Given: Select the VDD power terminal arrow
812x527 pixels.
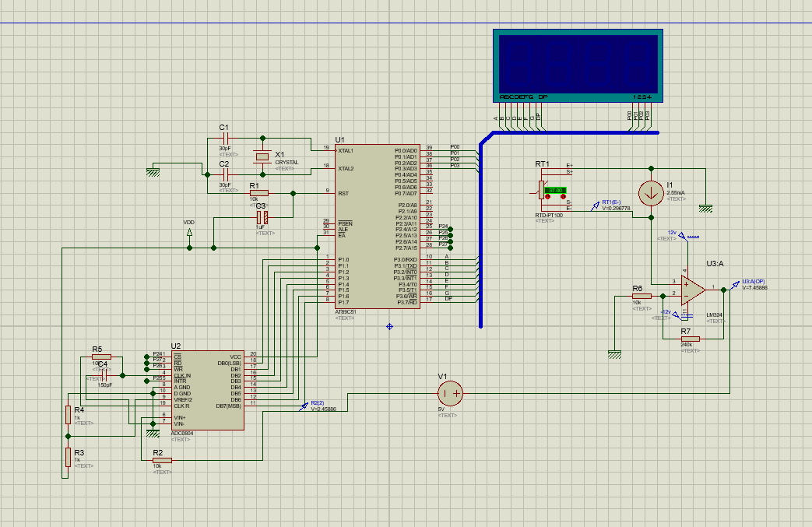Looking at the screenshot, I should click(x=189, y=230).
